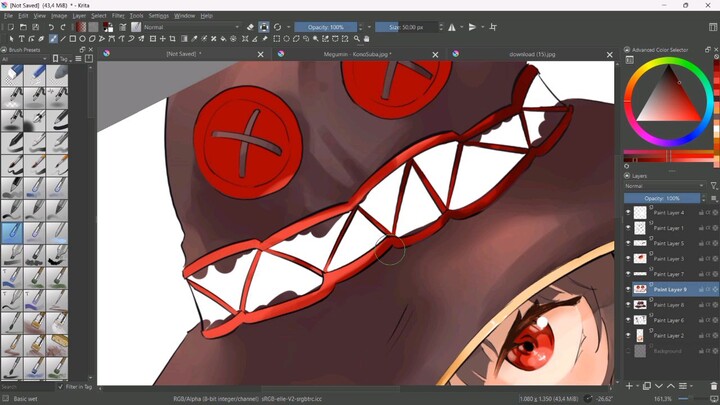
Task: Select the Gradient tool
Action: tap(184, 39)
